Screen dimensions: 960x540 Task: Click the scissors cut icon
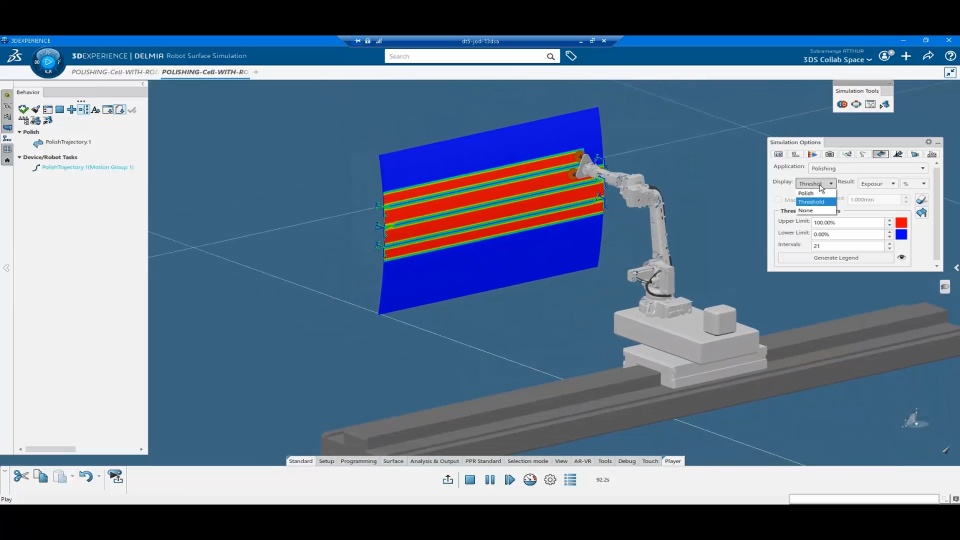click(x=21, y=476)
